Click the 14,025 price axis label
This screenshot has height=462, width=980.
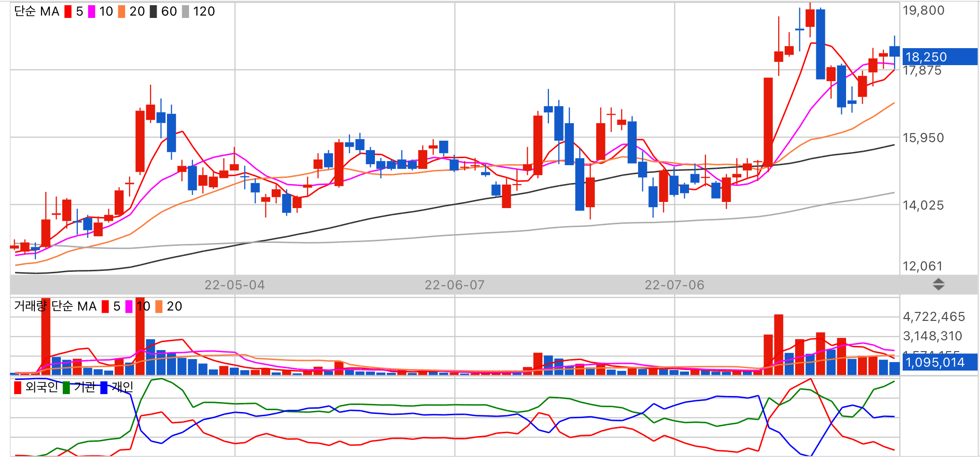[923, 205]
